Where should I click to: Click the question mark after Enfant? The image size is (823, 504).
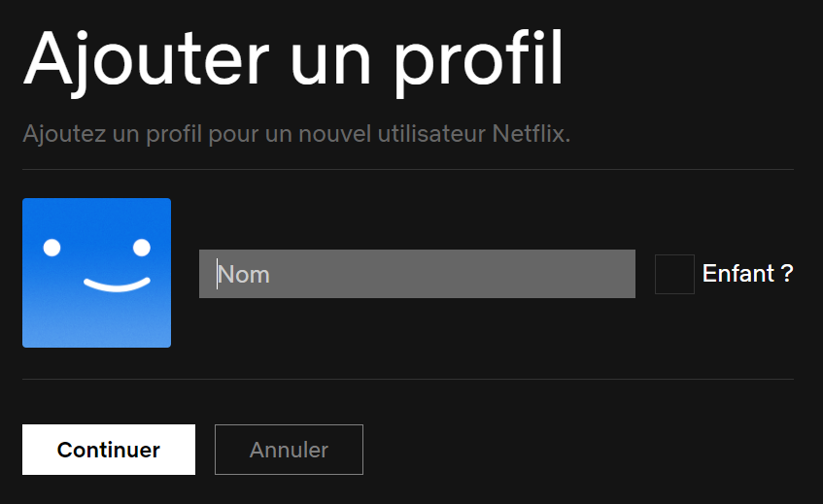787,274
